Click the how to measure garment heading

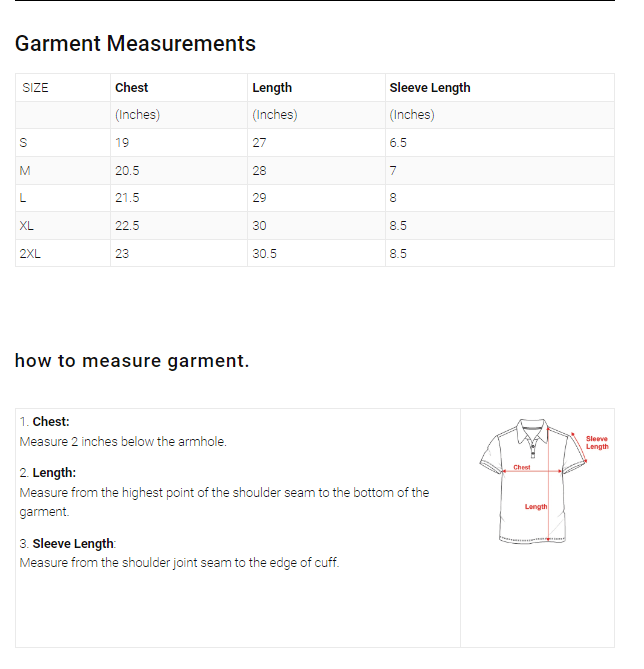click(x=132, y=361)
